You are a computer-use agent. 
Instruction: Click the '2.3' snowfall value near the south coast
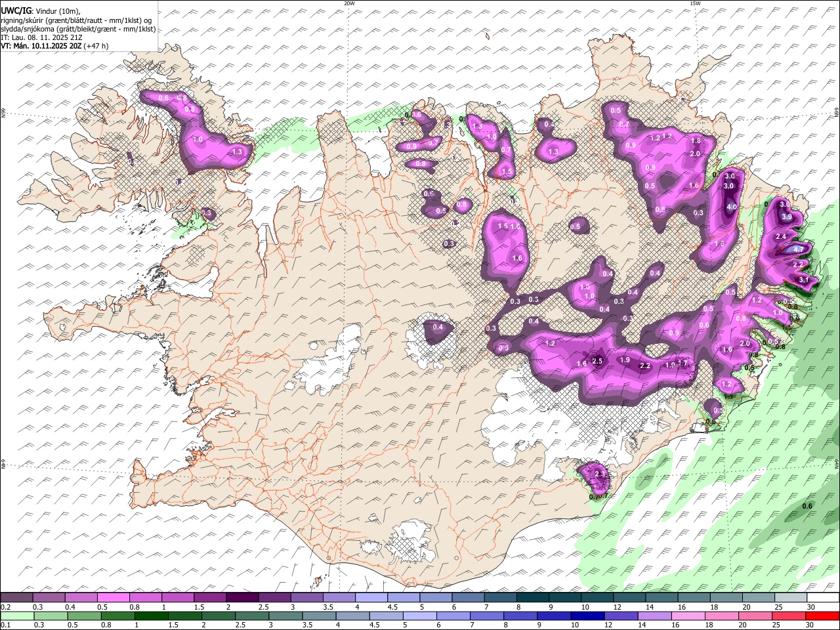coord(599,474)
